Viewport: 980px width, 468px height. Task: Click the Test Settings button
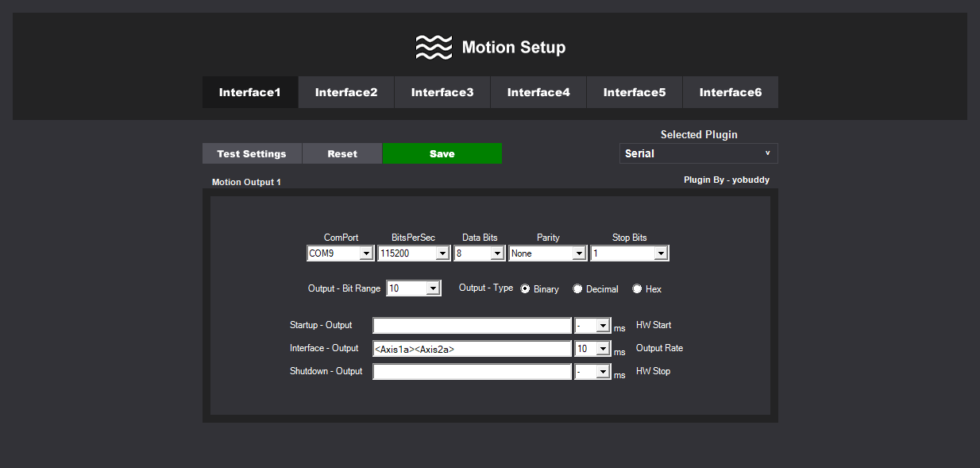coord(252,153)
